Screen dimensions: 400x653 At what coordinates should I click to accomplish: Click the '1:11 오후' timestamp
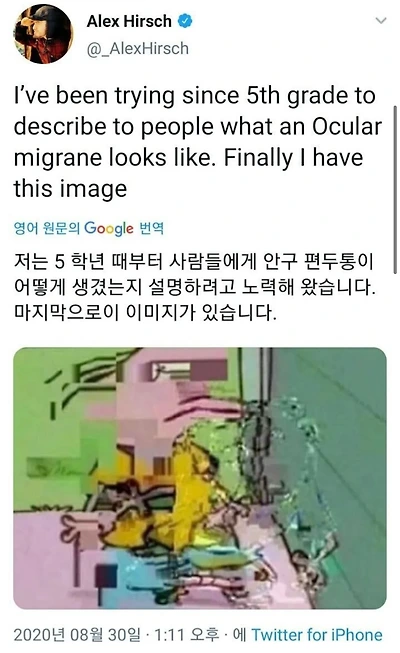coord(186,635)
